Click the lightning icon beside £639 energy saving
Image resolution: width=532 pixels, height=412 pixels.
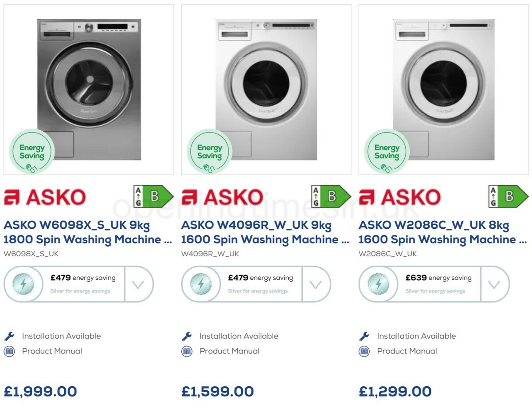[x=378, y=284]
